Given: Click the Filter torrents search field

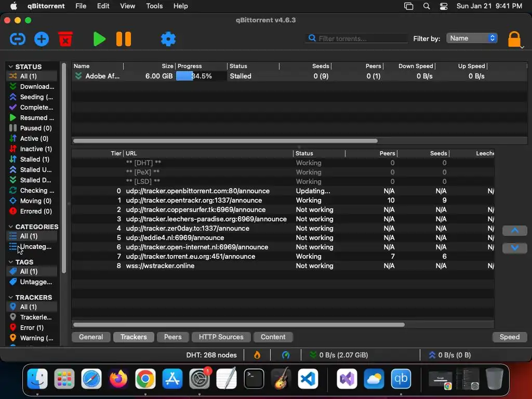Looking at the screenshot, I should coord(356,38).
